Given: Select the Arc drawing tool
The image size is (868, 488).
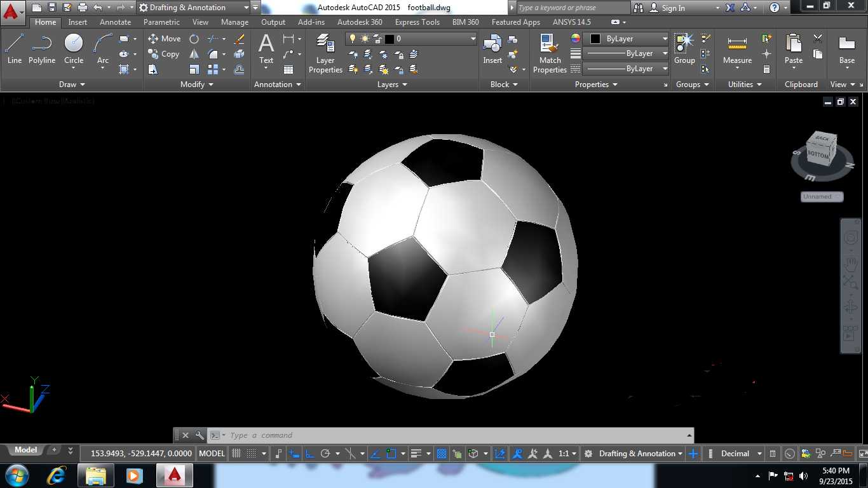Looking at the screenshot, I should [102, 49].
